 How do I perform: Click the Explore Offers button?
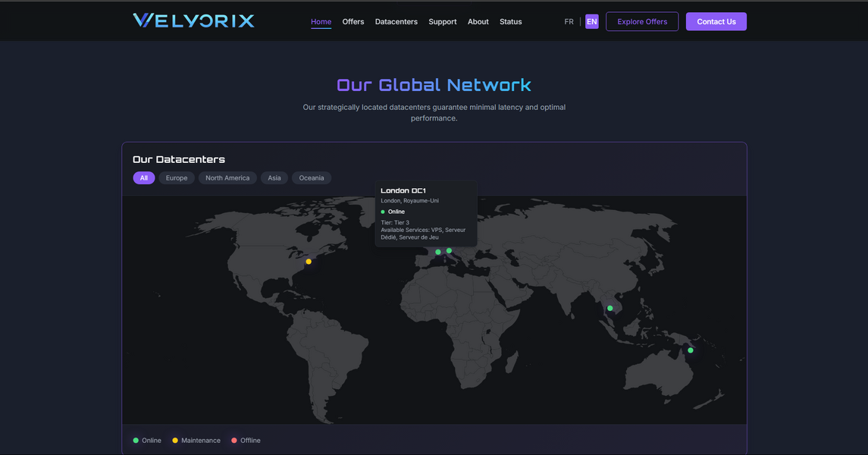click(x=642, y=21)
